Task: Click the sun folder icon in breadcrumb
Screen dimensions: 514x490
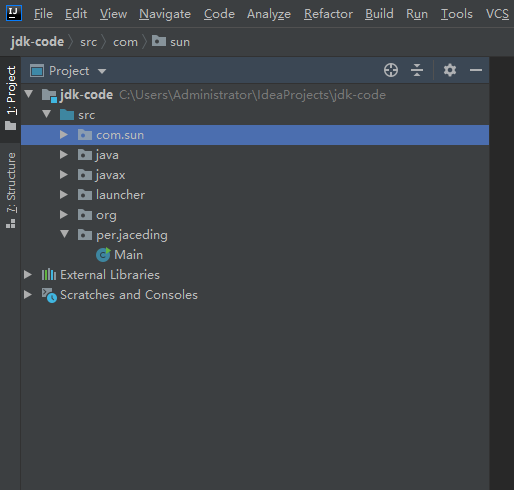Action: click(159, 41)
